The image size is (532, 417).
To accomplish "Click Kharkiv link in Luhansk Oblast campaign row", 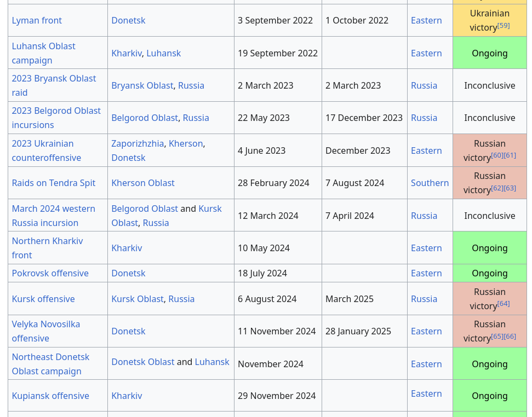I will (127, 53).
